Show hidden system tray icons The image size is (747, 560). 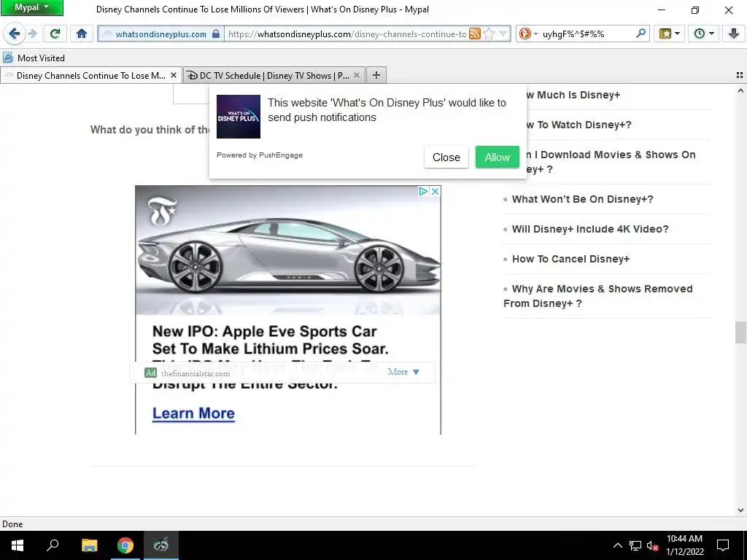(x=617, y=545)
